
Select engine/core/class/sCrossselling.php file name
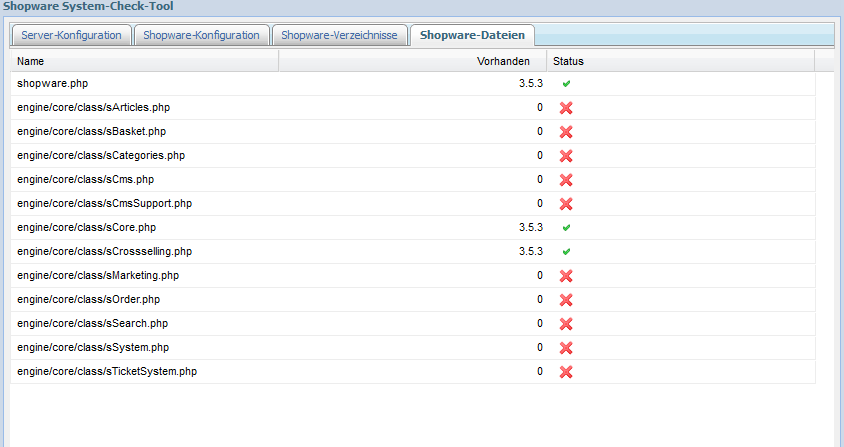click(x=104, y=251)
